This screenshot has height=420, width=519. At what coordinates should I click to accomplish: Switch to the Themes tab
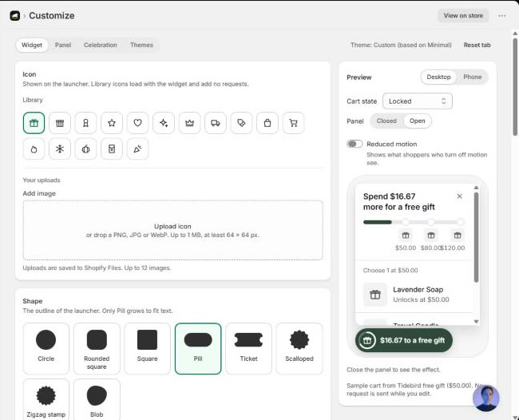tap(141, 45)
